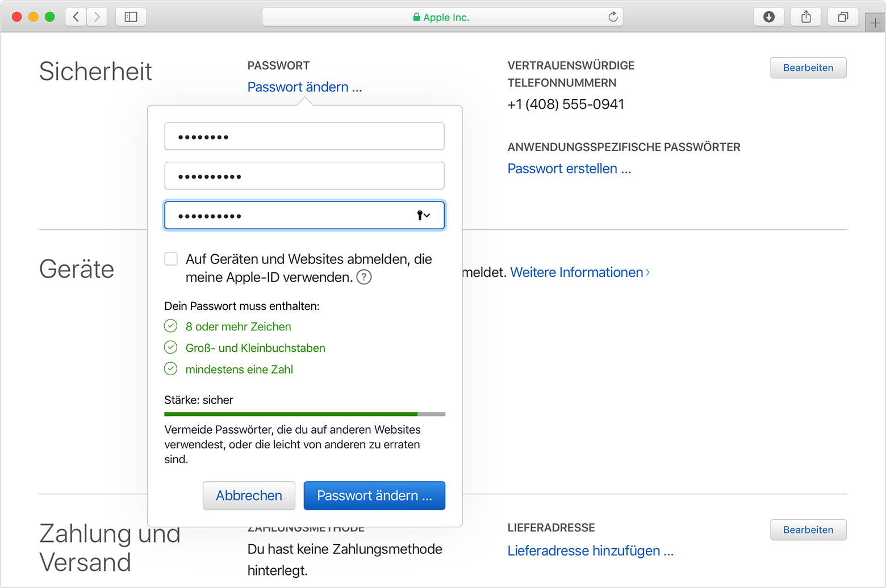Click the check icon beside 'mindestens eine Zahl'
Screen dimensions: 886x588
click(171, 369)
